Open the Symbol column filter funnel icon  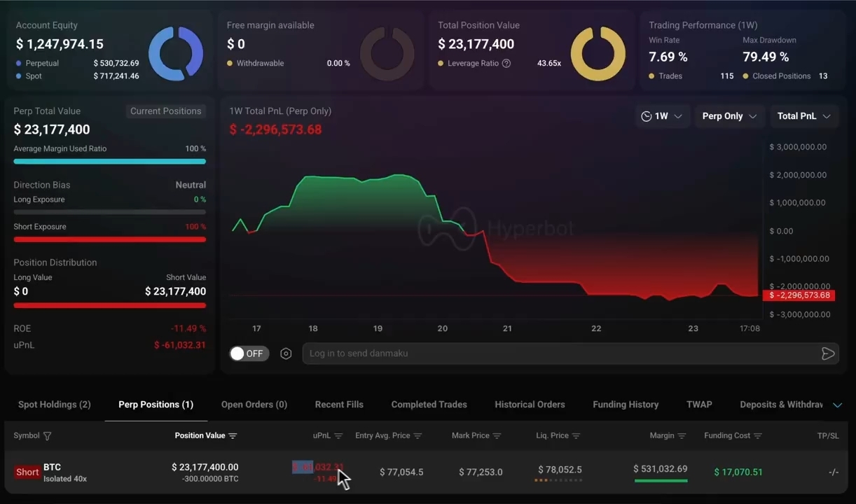pos(48,436)
